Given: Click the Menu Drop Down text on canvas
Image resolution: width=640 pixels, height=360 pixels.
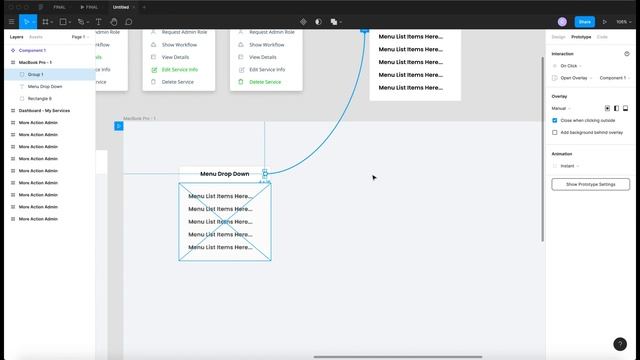Looking at the screenshot, I should (224, 174).
